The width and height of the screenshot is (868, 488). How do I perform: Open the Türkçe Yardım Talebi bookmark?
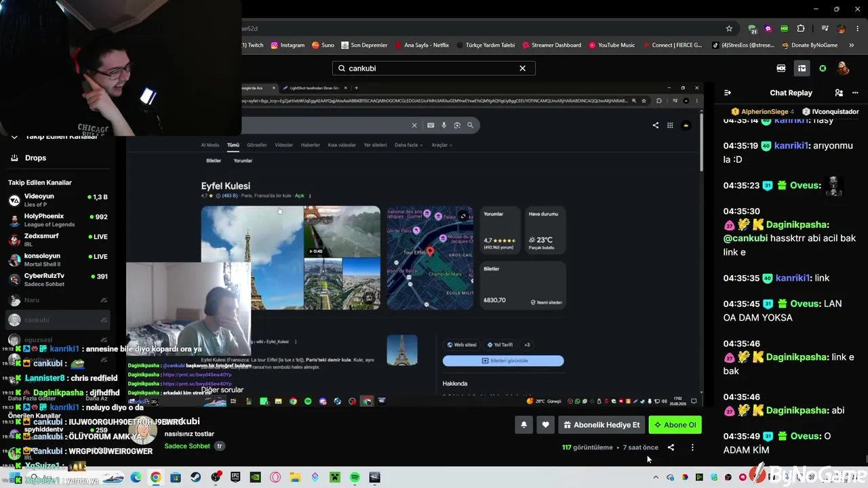tap(486, 45)
